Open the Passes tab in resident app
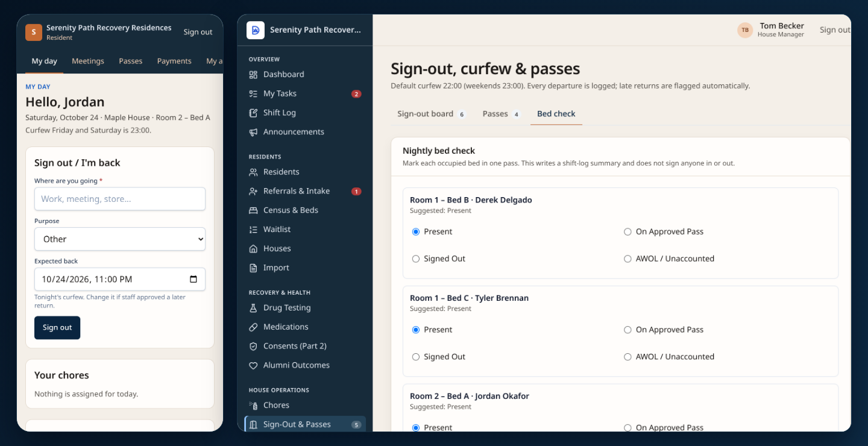 pyautogui.click(x=131, y=61)
